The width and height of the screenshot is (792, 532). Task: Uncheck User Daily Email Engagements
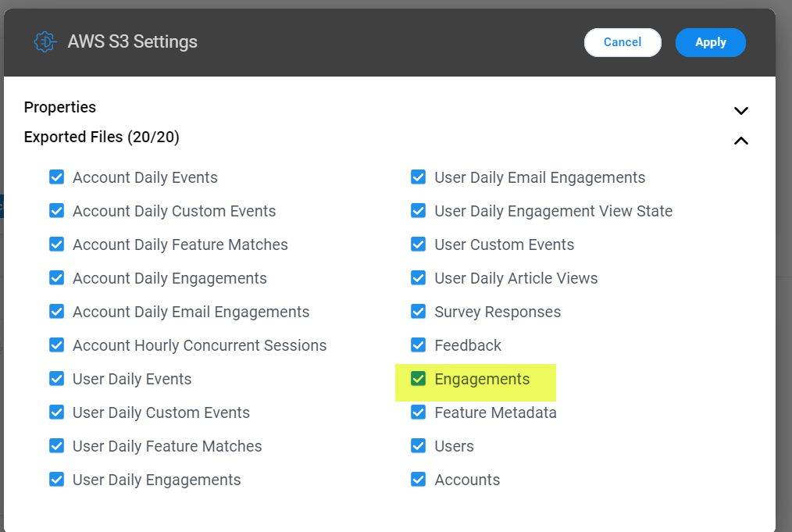click(x=418, y=177)
